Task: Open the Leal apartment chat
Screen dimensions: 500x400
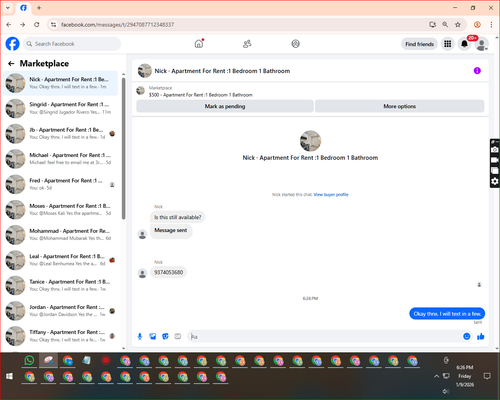Action: (x=61, y=260)
